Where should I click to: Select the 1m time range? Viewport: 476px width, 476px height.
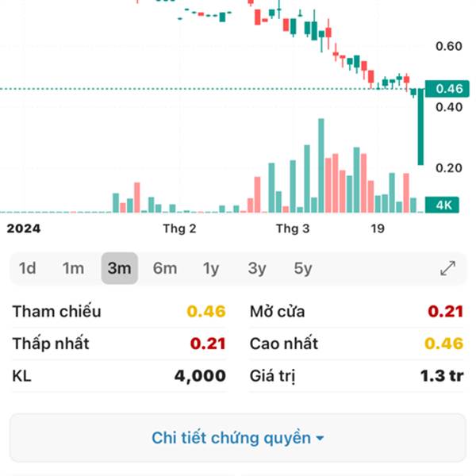[73, 268]
